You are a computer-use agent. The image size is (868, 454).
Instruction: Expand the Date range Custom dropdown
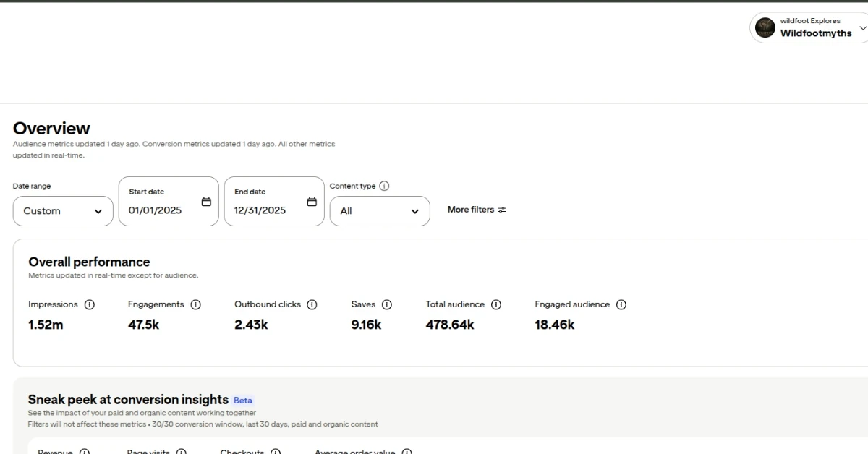[63, 211]
